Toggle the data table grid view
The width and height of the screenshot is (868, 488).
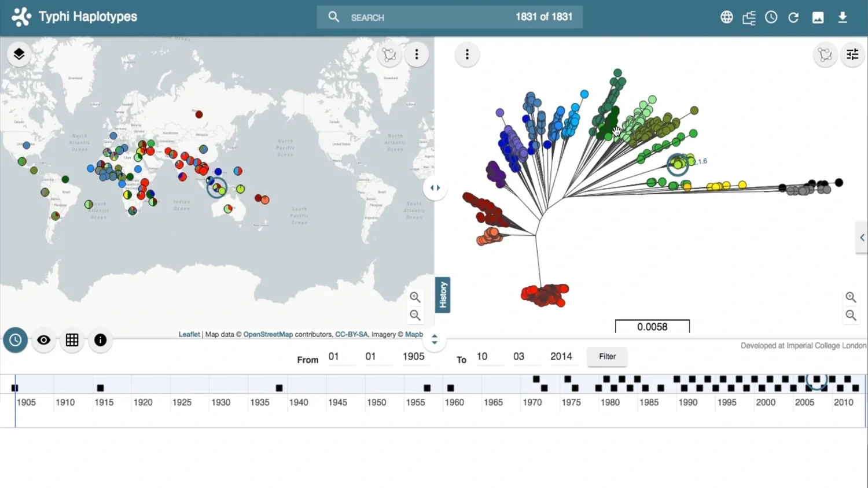(72, 340)
